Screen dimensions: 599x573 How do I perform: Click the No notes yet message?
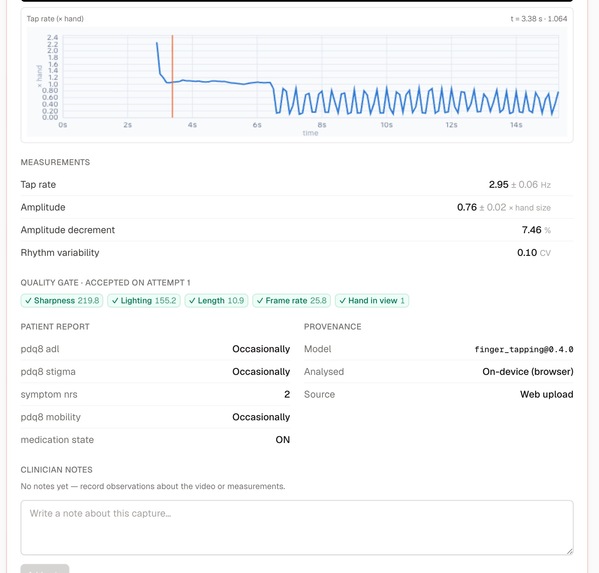[x=153, y=486]
